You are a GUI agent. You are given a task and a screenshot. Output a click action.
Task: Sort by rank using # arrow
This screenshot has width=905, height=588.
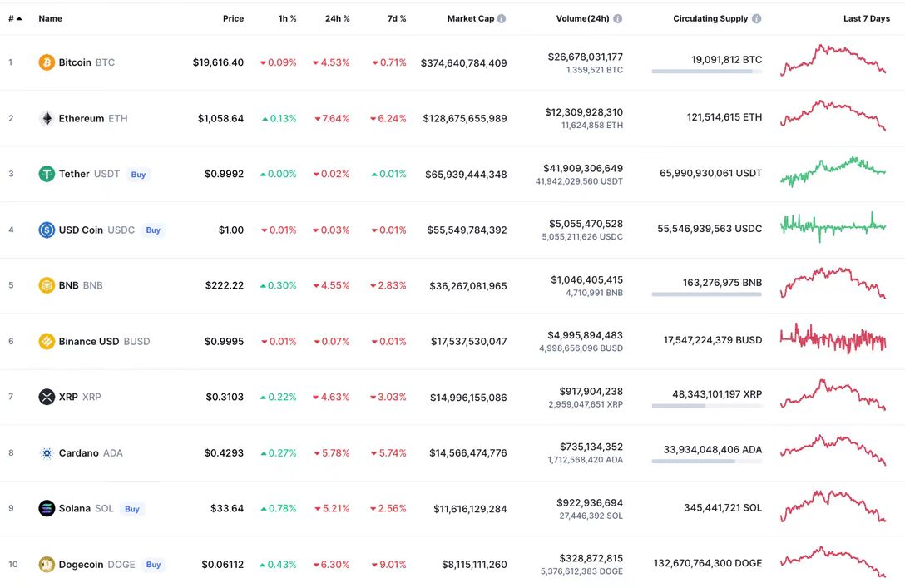pos(15,18)
